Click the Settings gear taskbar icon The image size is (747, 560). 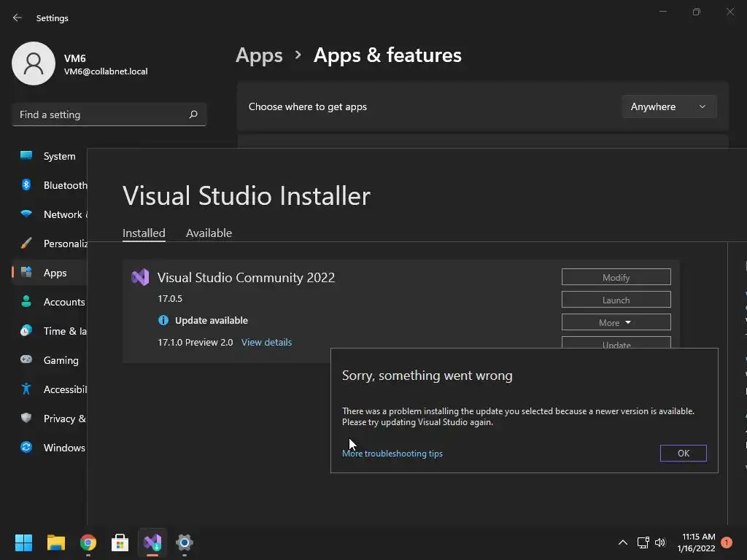pos(185,542)
